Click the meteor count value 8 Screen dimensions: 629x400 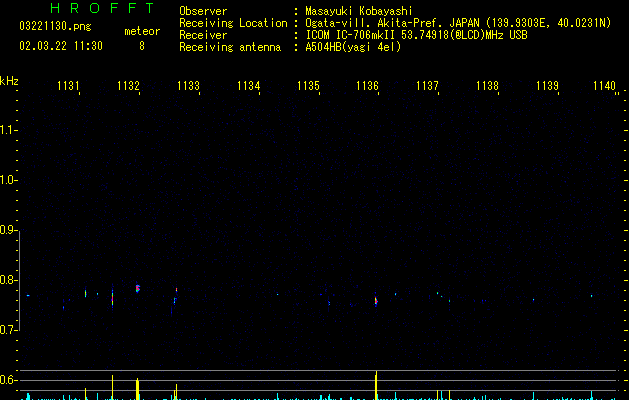point(142,46)
